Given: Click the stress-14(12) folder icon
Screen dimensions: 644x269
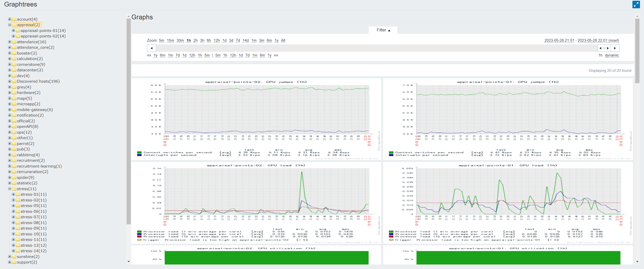Looking at the screenshot, I should (18, 251).
